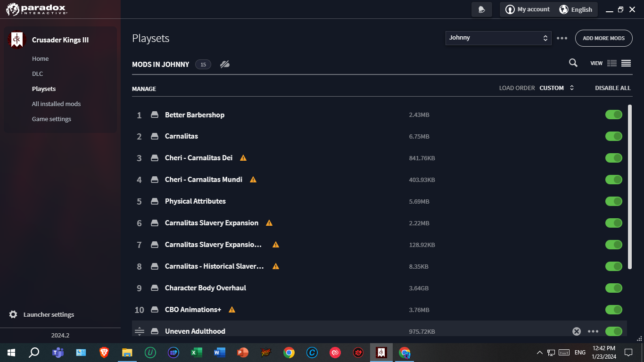Open File Explorer from taskbar
Screen dimensions: 644x362
(127, 352)
